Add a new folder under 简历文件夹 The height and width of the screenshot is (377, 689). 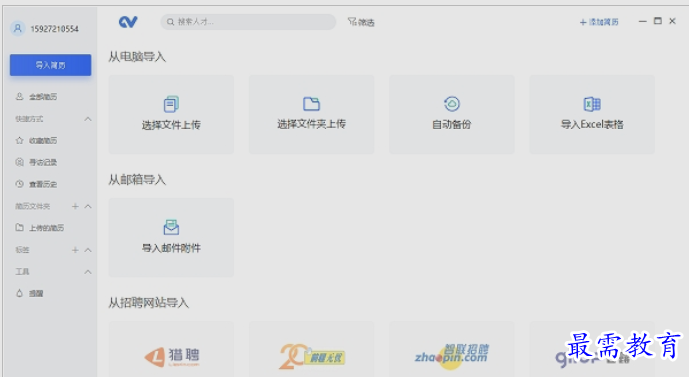75,206
